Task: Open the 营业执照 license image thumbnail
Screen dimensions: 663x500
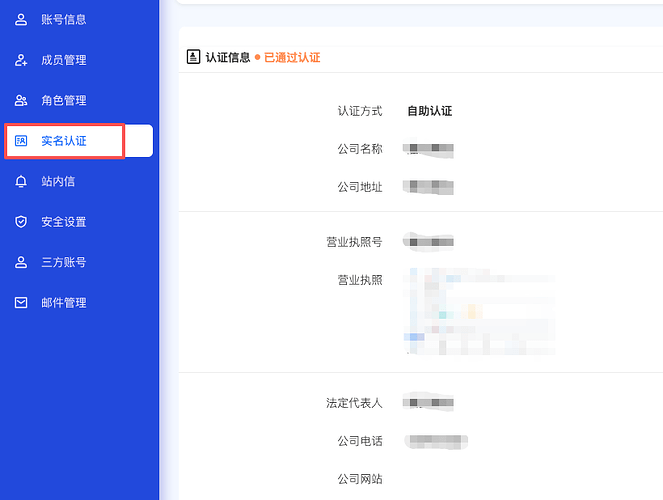Action: (478, 310)
